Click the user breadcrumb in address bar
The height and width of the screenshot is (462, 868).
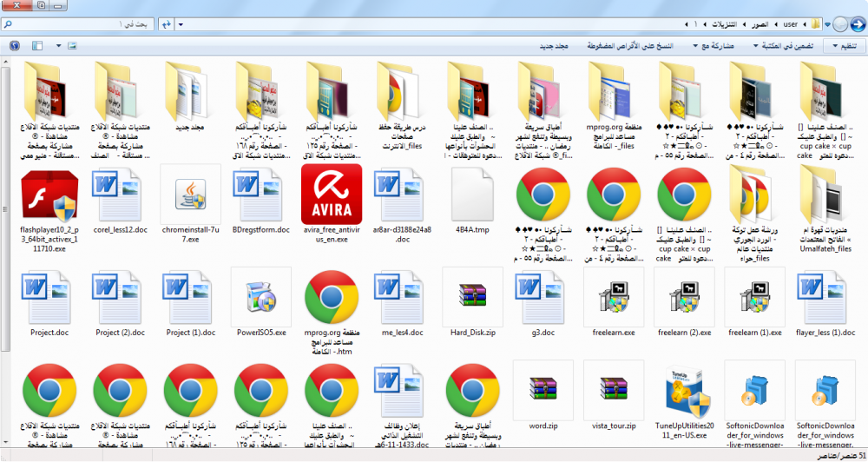790,23
